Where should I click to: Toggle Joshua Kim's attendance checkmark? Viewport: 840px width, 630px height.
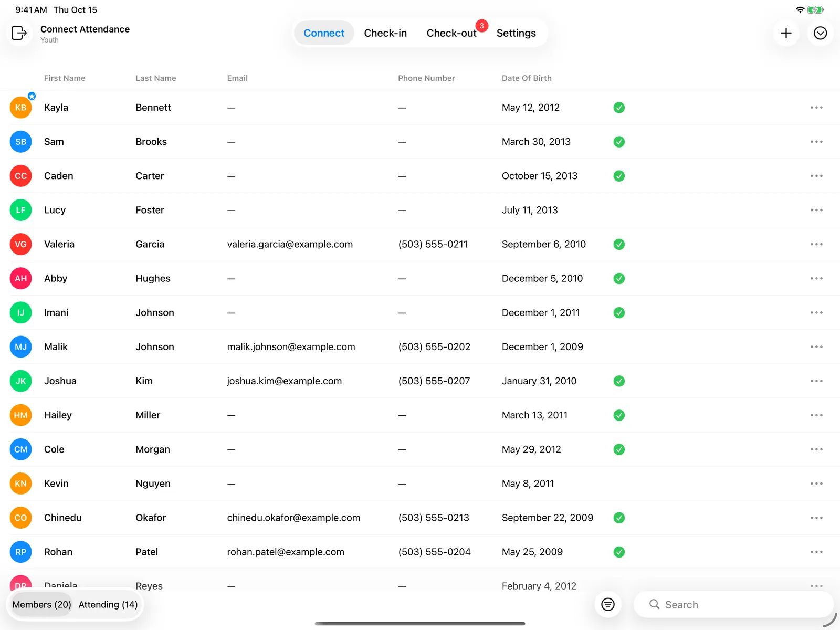click(x=619, y=381)
